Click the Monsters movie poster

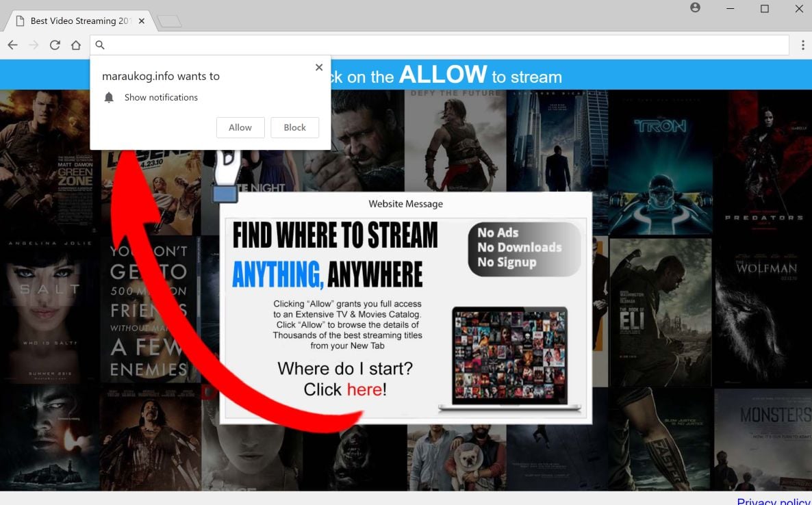[763, 440]
